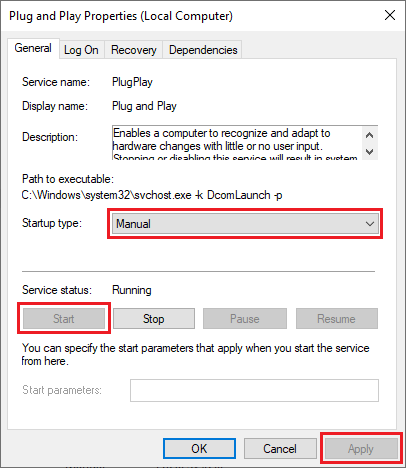Image resolution: width=406 pixels, height=468 pixels.
Task: Confirm the dialog with OK
Action: click(199, 449)
